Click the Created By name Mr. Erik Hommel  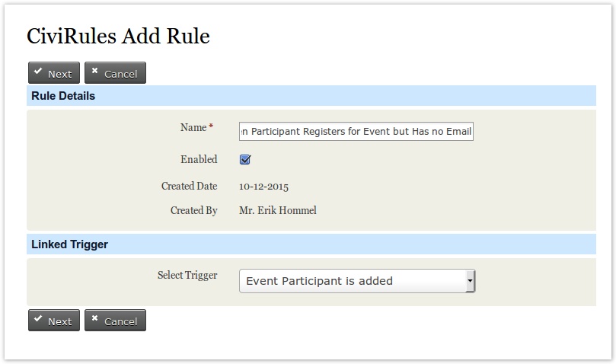pyautogui.click(x=278, y=211)
